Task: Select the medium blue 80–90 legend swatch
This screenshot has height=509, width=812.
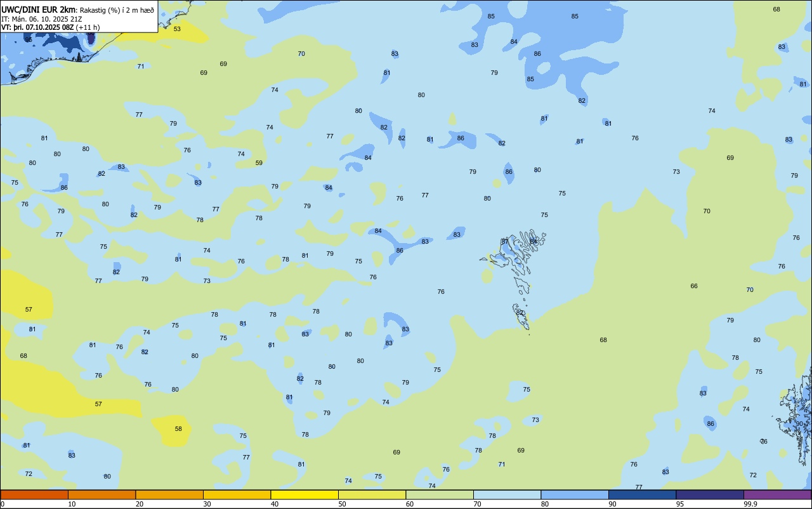Action: 575,494
